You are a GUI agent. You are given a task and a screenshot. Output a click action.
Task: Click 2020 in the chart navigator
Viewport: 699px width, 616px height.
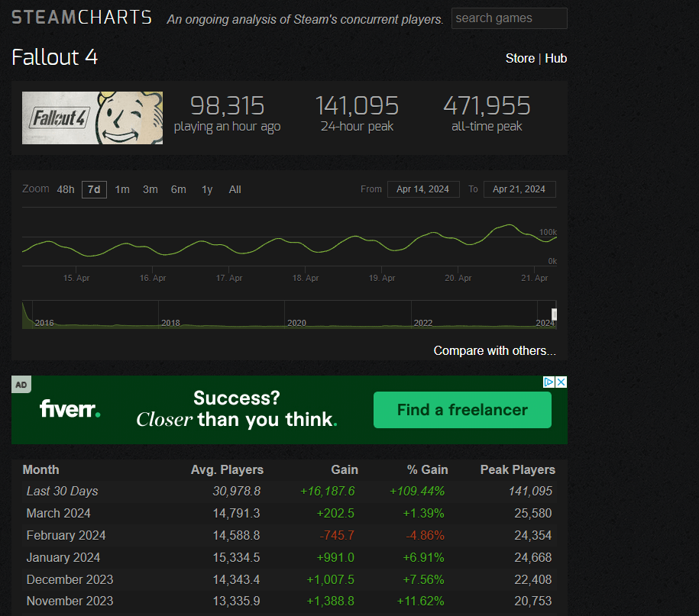pos(296,323)
